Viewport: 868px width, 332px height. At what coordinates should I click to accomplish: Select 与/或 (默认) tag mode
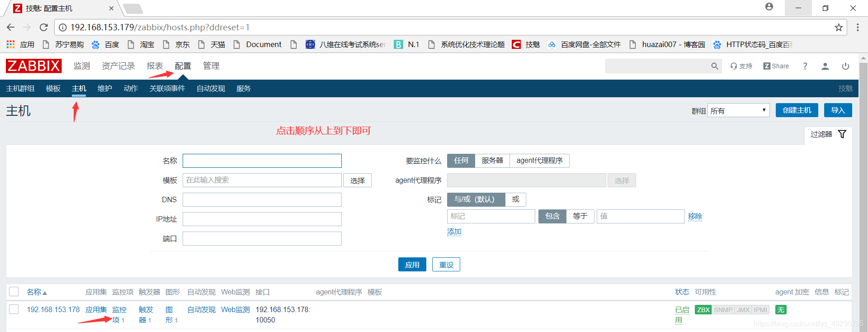[x=476, y=199]
